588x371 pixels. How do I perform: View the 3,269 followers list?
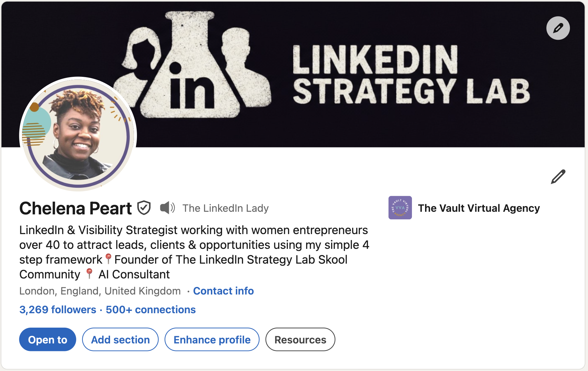click(58, 310)
